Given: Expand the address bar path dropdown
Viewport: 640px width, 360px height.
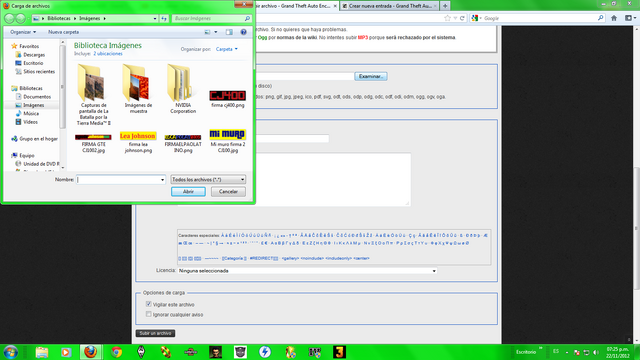Looking at the screenshot, I should 155,18.
